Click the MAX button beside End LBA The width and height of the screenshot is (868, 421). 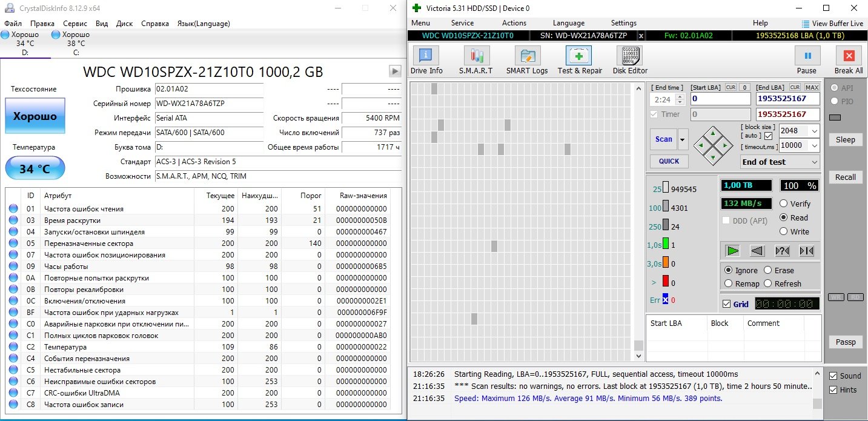coord(812,87)
